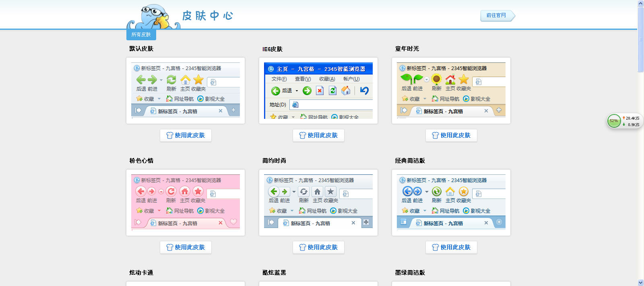Click the green back arrow in 默认皮肤 preview

pos(141,80)
